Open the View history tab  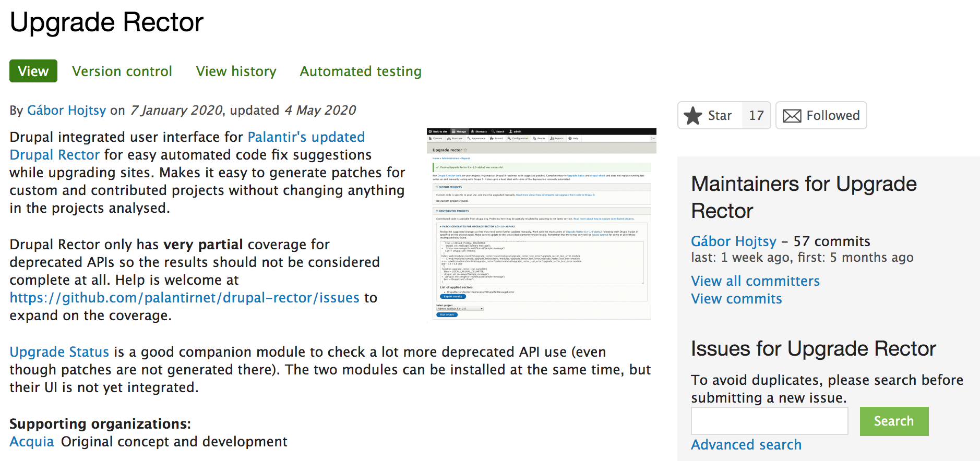point(236,71)
